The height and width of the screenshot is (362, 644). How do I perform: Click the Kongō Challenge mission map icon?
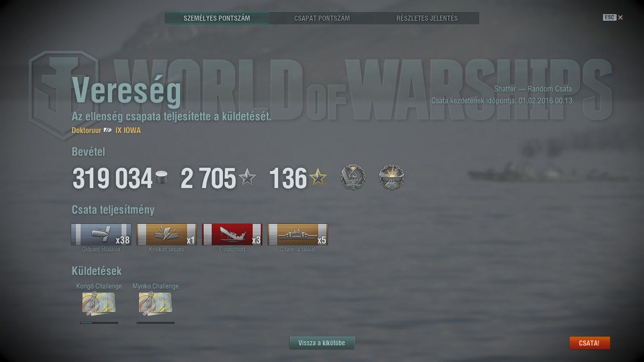99,304
